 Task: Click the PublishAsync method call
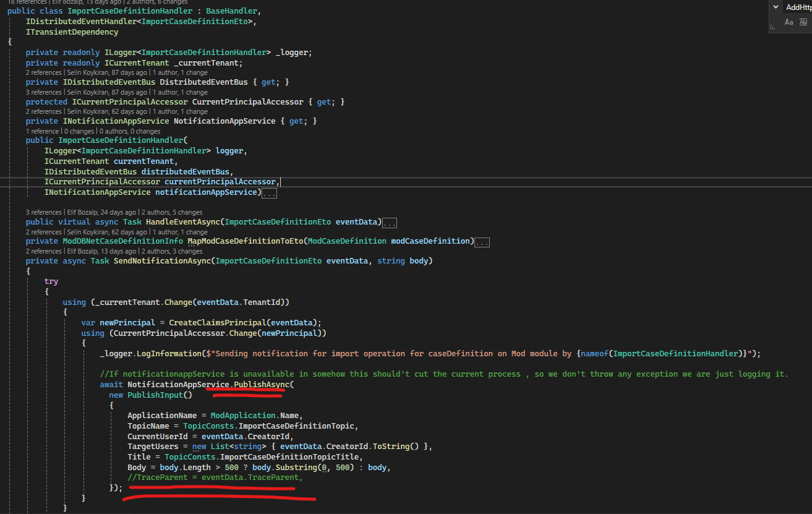pyautogui.click(x=262, y=384)
